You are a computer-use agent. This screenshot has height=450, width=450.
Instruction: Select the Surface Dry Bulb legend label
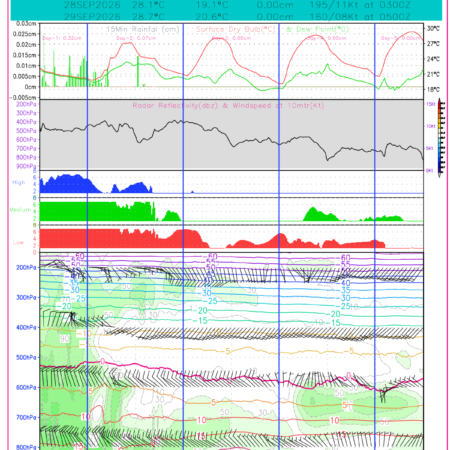236,29
